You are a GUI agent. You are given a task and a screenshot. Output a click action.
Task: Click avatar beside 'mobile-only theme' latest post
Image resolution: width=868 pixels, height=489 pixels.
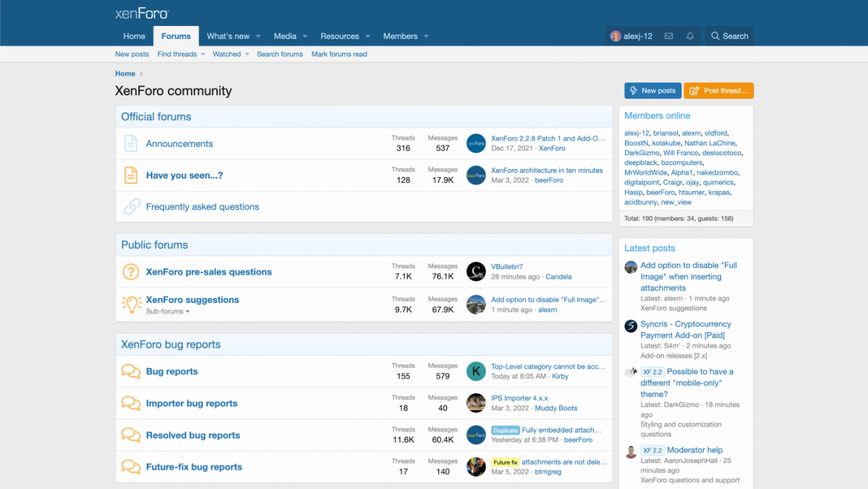tap(631, 373)
